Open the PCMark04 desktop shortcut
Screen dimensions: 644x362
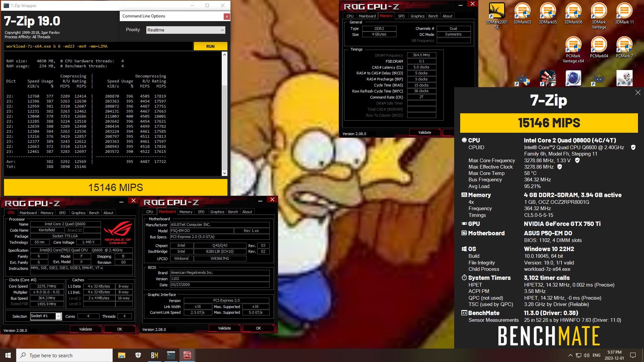(599, 47)
